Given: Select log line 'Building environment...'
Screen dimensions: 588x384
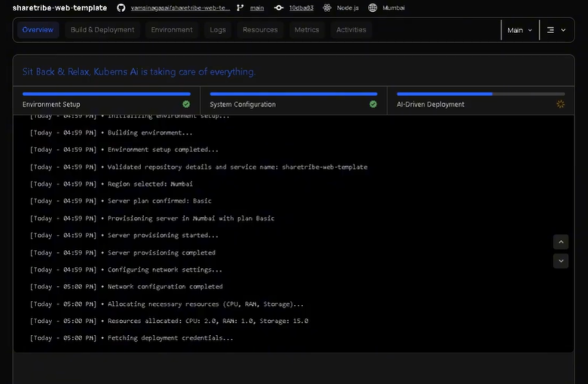Looking at the screenshot, I should pyautogui.click(x=111, y=133).
